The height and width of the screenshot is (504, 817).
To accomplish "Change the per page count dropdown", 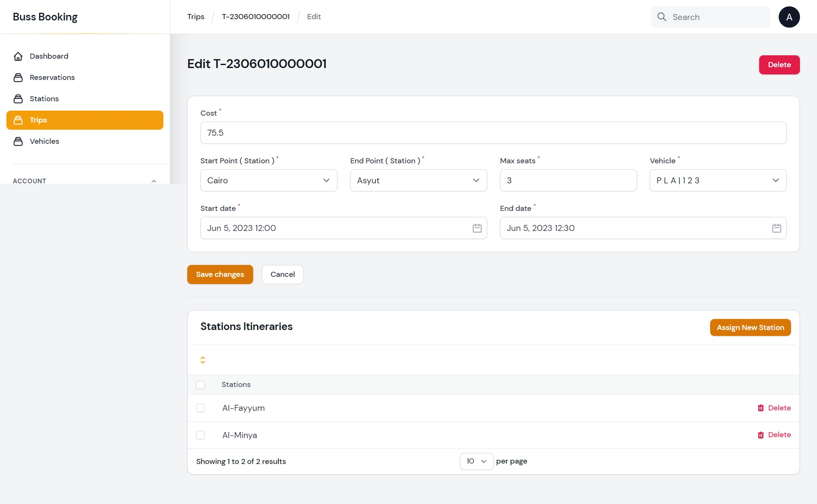I will (x=476, y=461).
